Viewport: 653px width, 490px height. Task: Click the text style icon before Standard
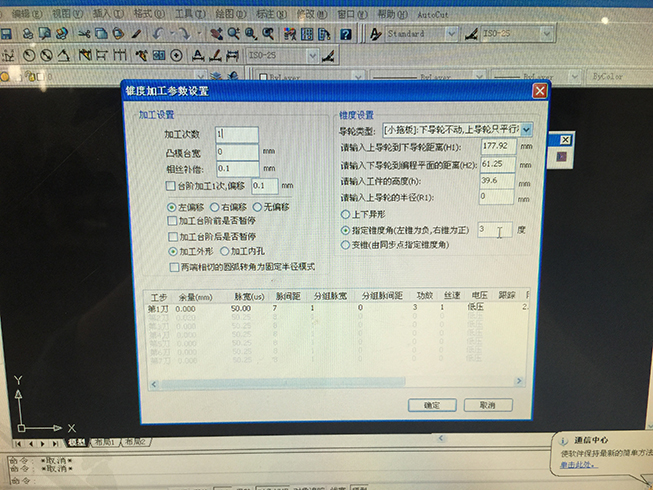point(373,34)
